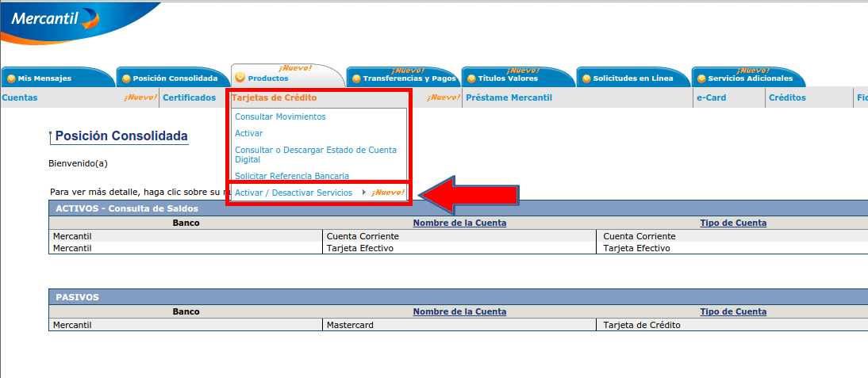Image resolution: width=868 pixels, height=378 pixels.
Task: Click the Posición Consolidada page heading
Action: [x=121, y=136]
